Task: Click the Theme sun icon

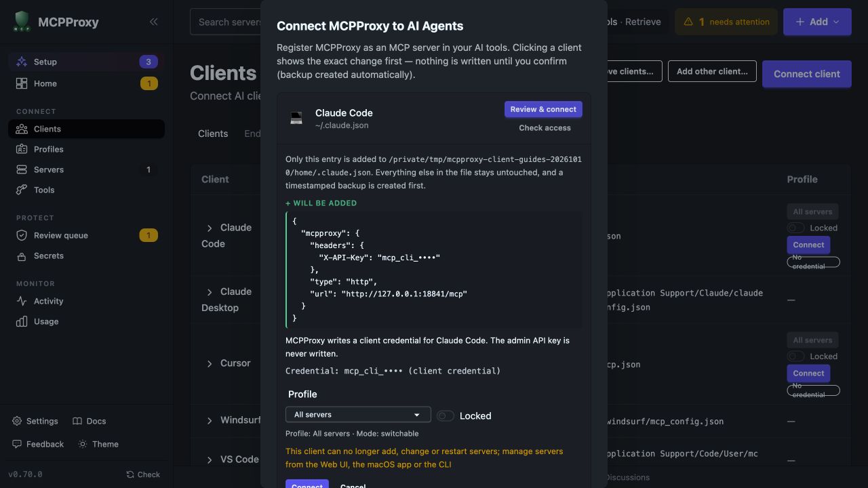Action: click(x=83, y=444)
